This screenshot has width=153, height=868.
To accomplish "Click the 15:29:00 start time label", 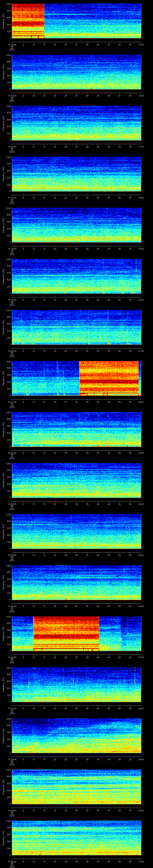I will [12, 810].
